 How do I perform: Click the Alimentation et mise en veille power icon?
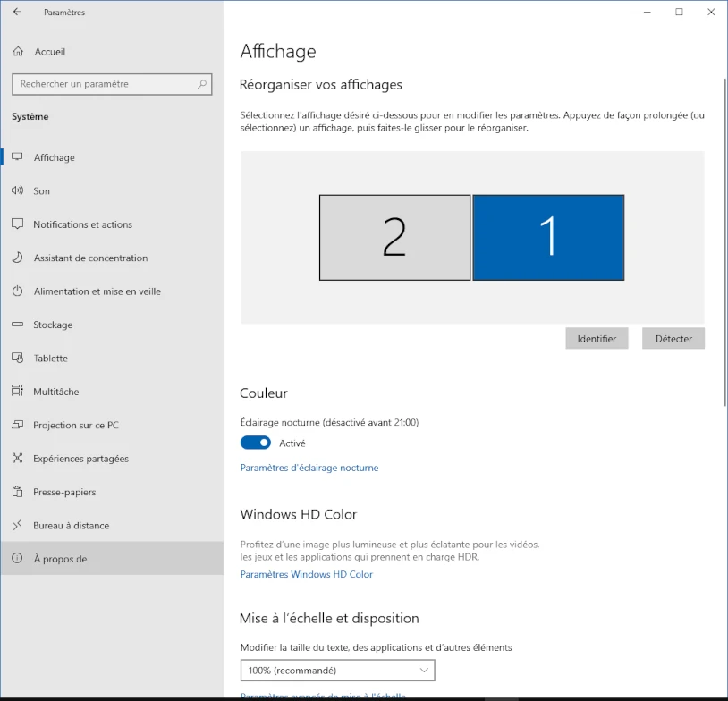19,291
